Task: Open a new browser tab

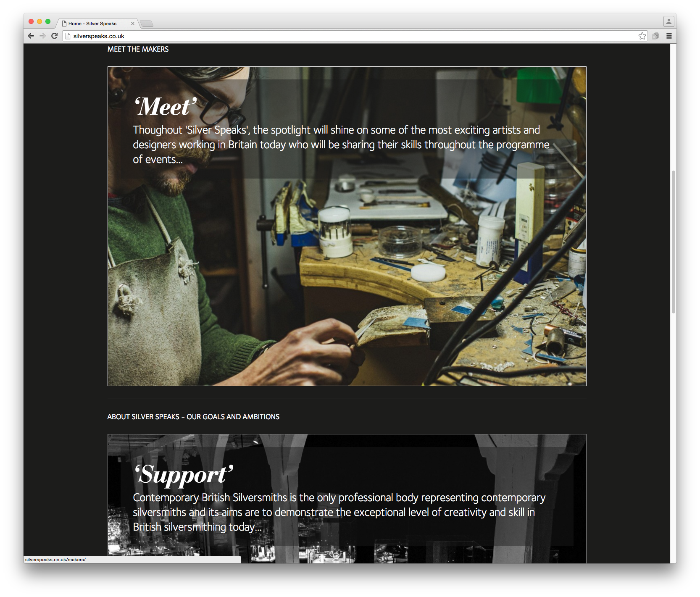Action: pos(147,24)
